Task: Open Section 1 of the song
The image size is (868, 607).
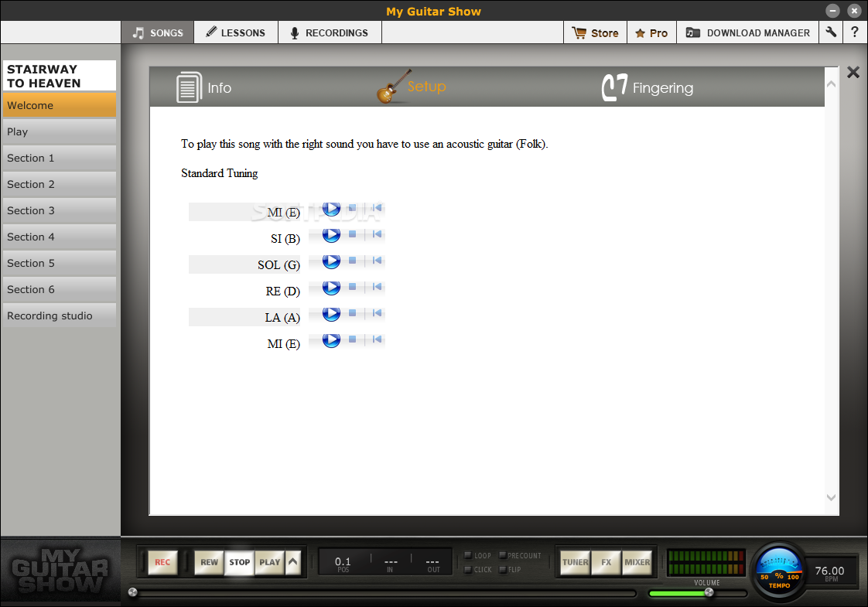Action: (x=60, y=158)
